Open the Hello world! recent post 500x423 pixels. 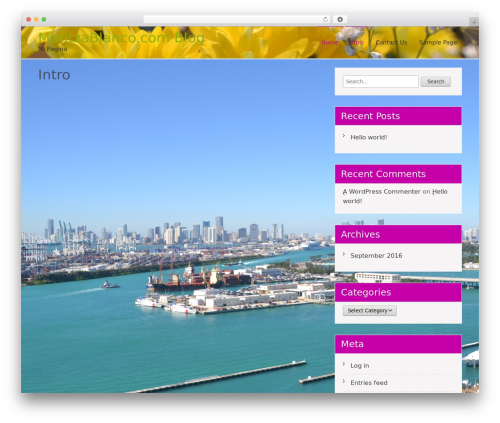tap(369, 137)
